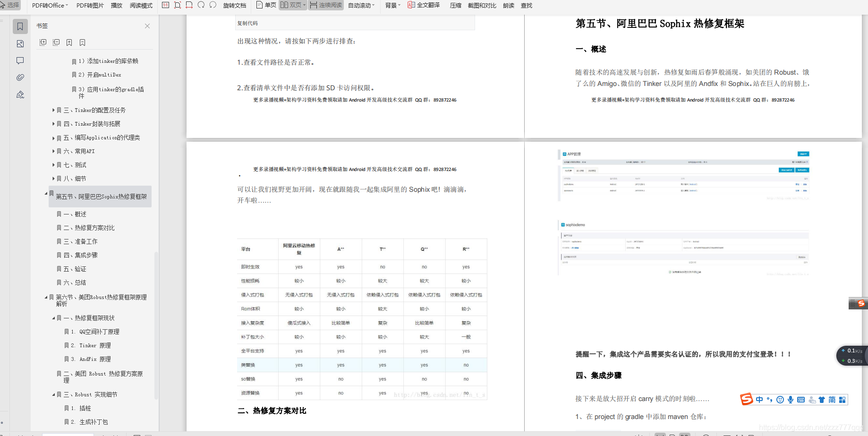The height and width of the screenshot is (436, 868).
Task: Click the Sogou microphone voice input icon
Action: [791, 400]
